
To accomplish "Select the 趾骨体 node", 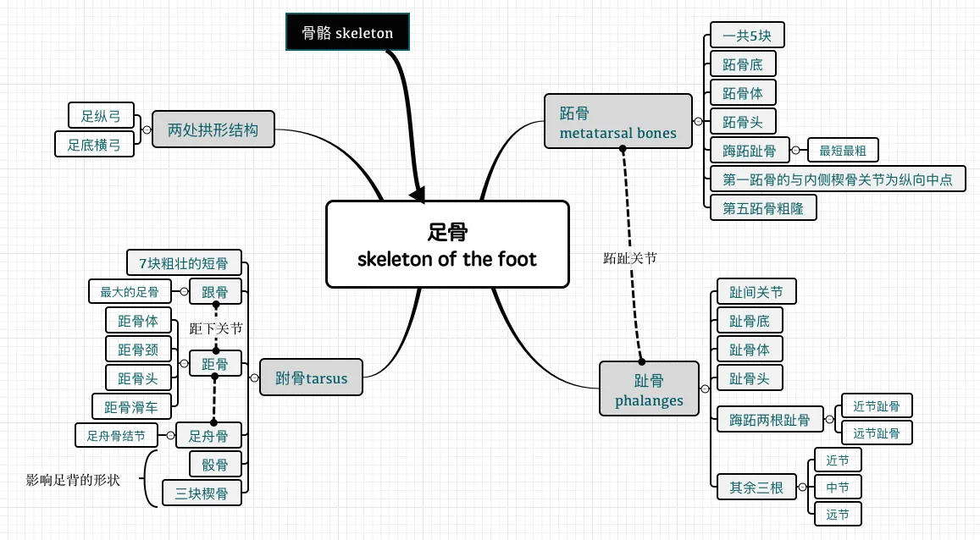I will tap(750, 349).
